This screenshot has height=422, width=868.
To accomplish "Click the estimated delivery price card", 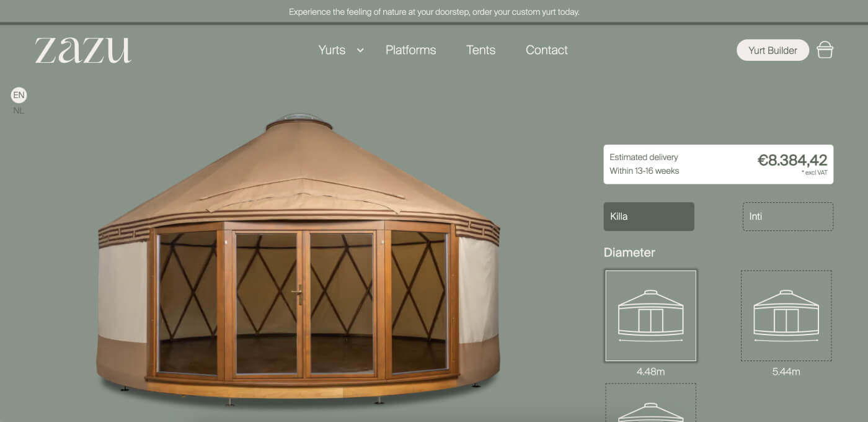I will point(718,164).
